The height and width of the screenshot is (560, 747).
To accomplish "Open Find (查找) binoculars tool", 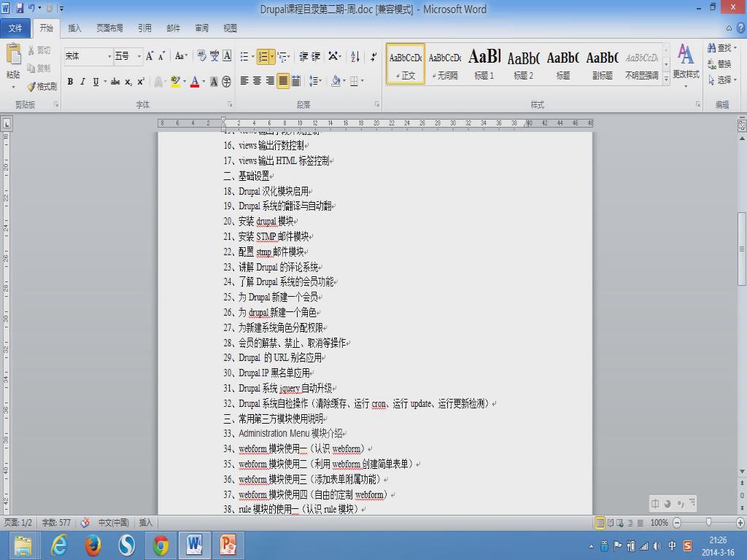I will point(721,48).
